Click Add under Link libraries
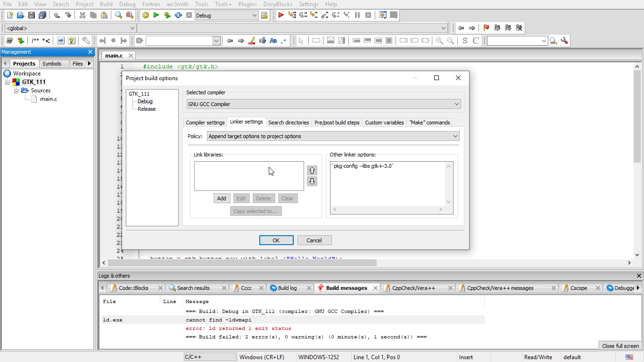Screen dimensions: 644x362 pyautogui.click(x=222, y=198)
